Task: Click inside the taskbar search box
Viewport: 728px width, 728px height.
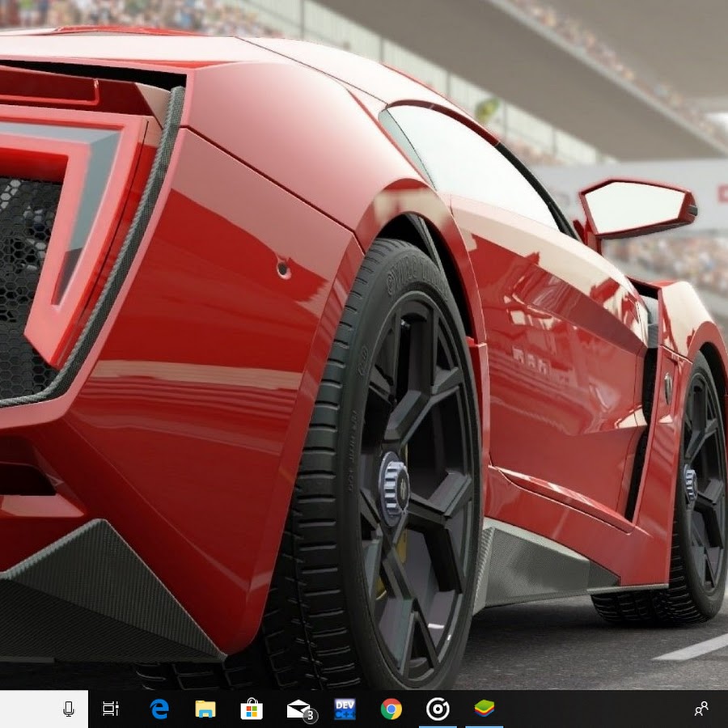Action: (x=44, y=709)
